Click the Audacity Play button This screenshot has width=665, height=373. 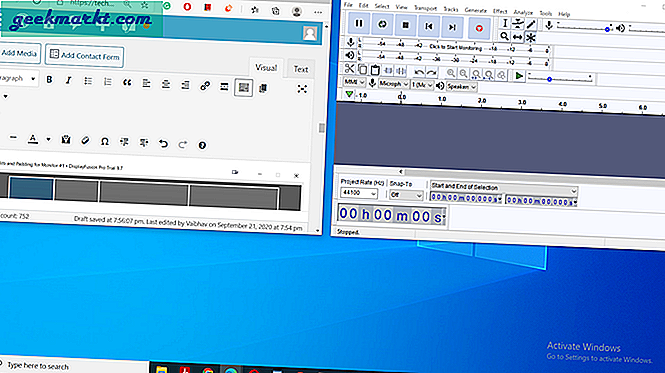382,25
